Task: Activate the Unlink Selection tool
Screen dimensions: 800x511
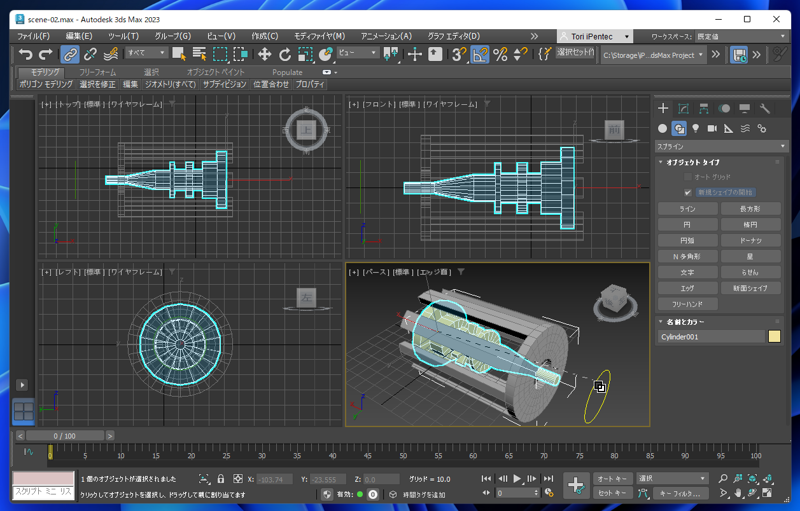Action: [90, 54]
